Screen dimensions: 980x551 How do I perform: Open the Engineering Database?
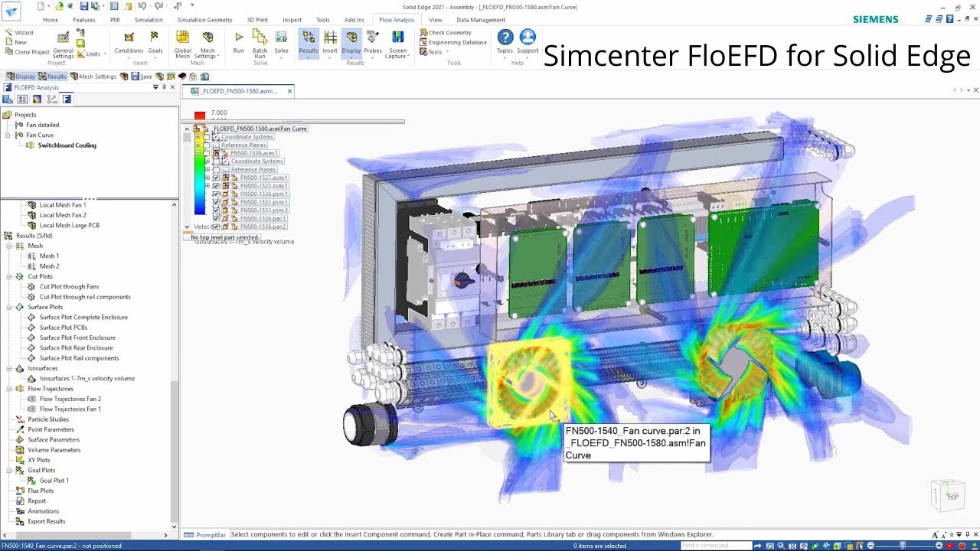tap(453, 43)
